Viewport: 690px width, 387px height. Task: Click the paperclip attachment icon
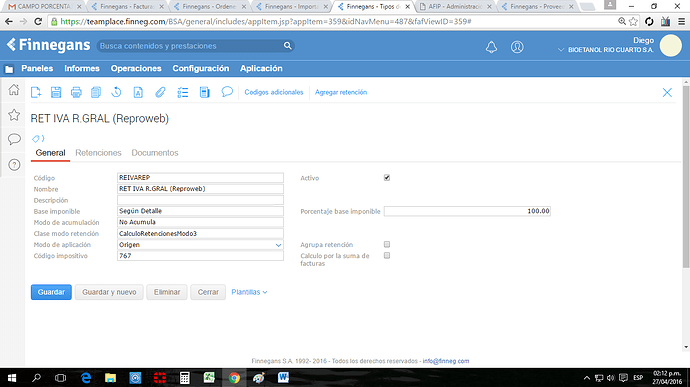160,92
